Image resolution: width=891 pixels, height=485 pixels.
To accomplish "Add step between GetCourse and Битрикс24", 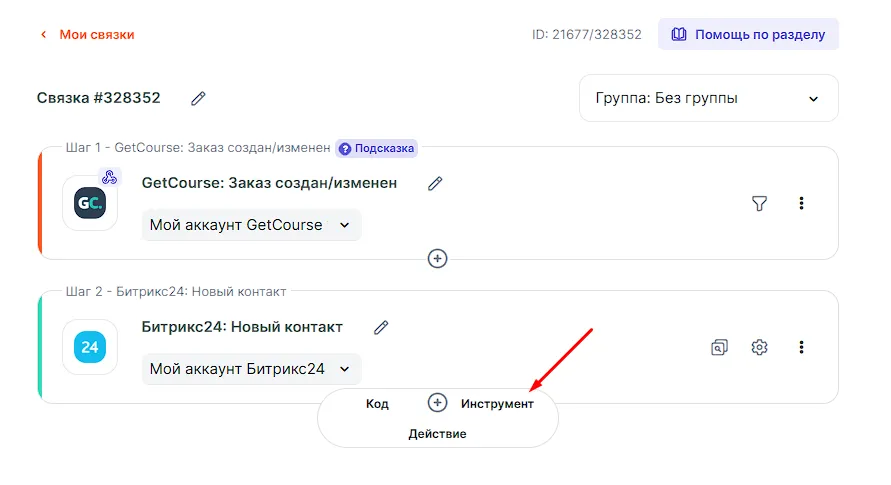I will coord(437,258).
